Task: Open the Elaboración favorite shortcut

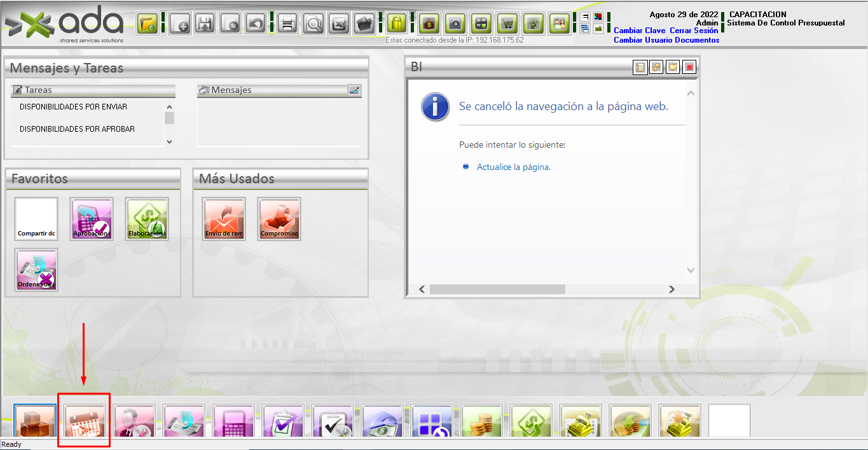Action: point(147,219)
